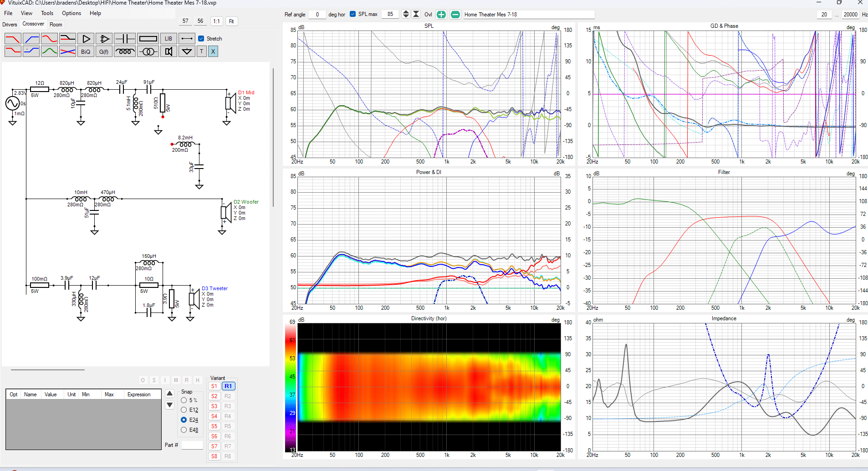Activate variant S1

click(214, 386)
